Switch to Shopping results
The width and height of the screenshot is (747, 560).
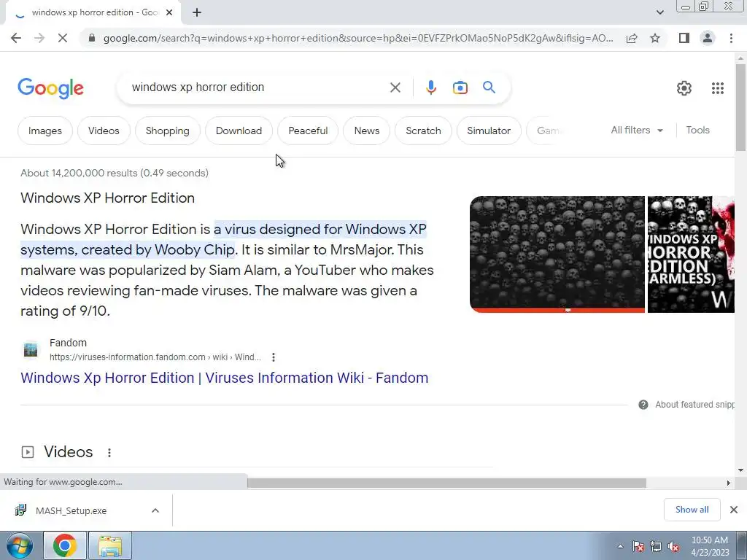click(167, 131)
